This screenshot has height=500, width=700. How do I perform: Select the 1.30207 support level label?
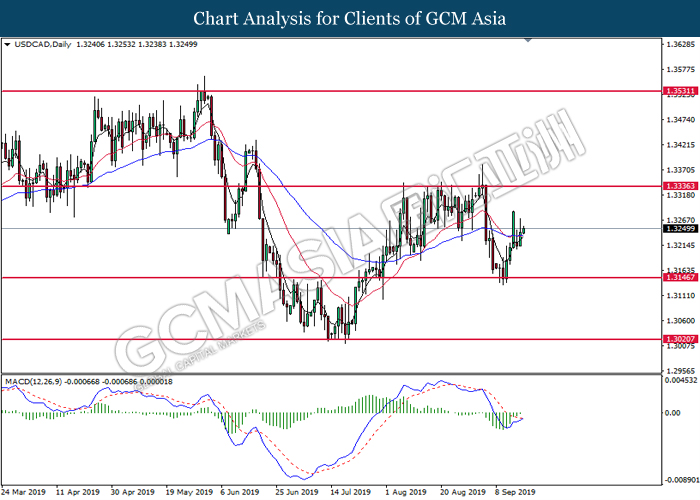pos(680,339)
